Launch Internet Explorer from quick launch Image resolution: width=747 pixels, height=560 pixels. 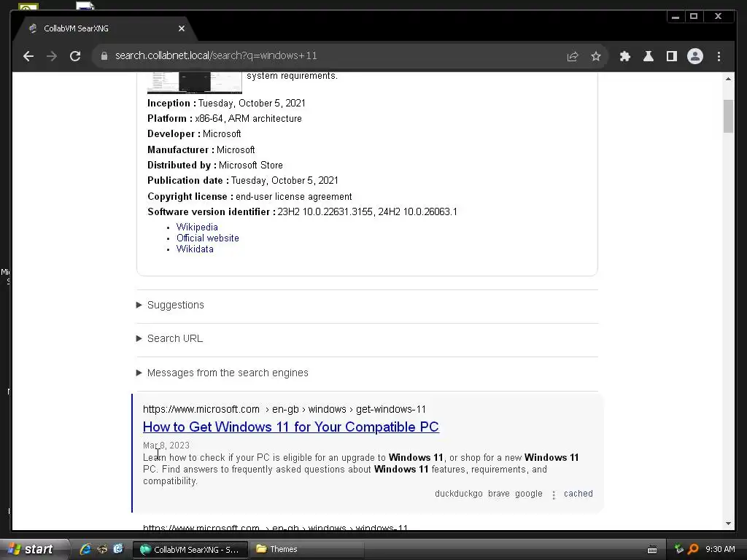click(x=86, y=549)
